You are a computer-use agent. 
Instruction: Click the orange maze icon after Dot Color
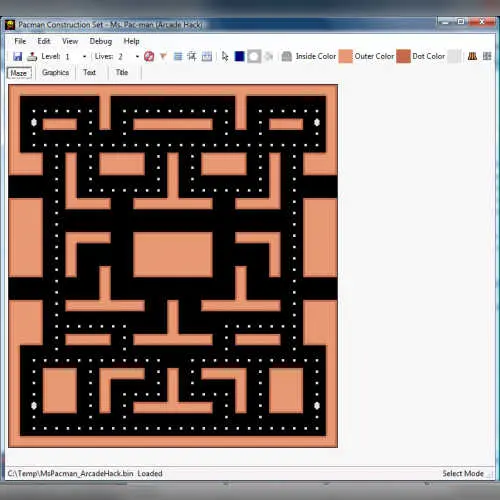pyautogui.click(x=472, y=56)
